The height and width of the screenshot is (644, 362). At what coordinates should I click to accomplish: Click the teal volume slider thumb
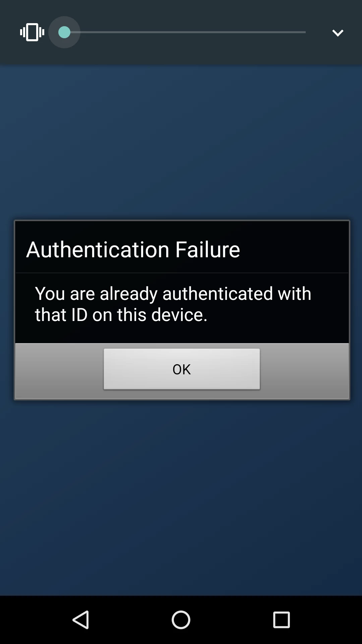64,32
